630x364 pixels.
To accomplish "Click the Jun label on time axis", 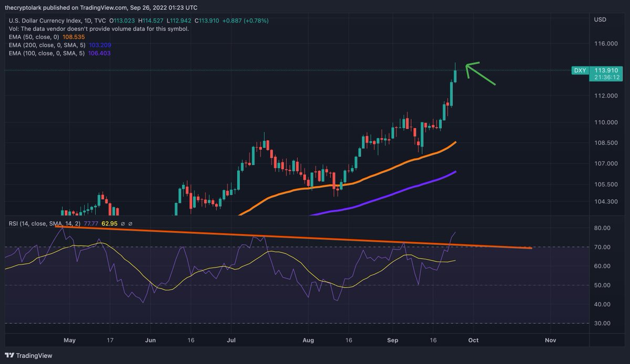I will point(151,340).
